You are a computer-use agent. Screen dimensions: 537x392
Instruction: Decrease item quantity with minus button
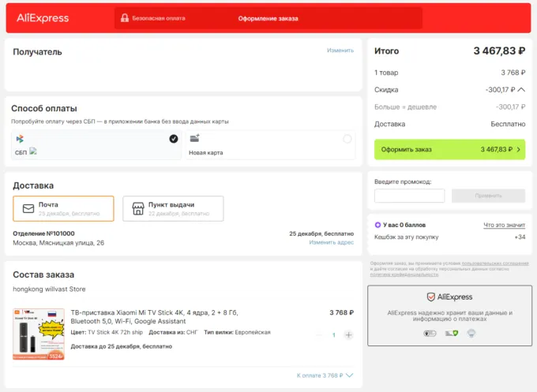coord(320,335)
